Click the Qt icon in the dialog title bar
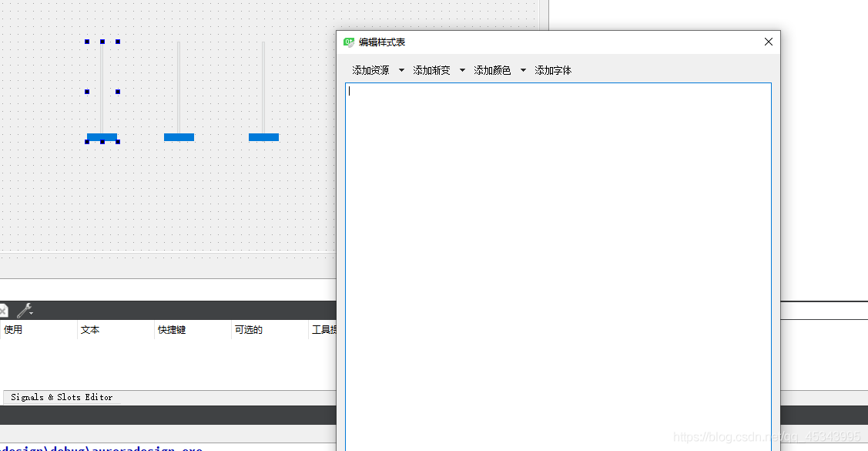Image resolution: width=868 pixels, height=451 pixels. click(348, 42)
